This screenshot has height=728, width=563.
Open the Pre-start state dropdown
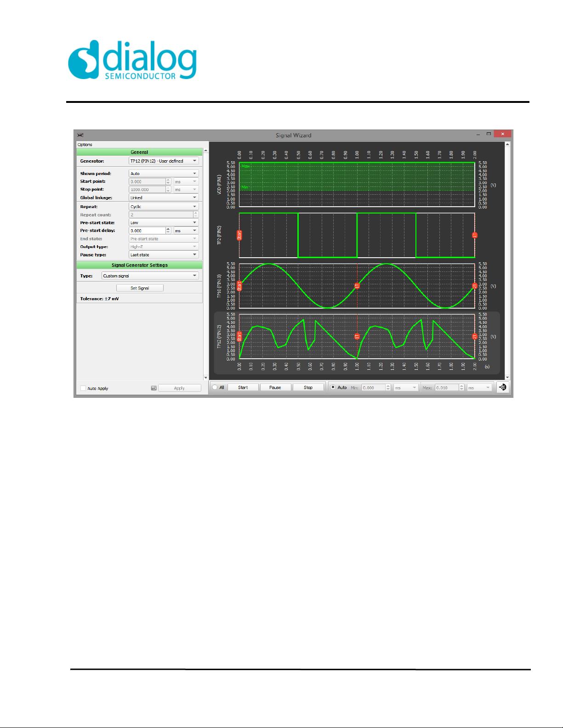point(164,222)
